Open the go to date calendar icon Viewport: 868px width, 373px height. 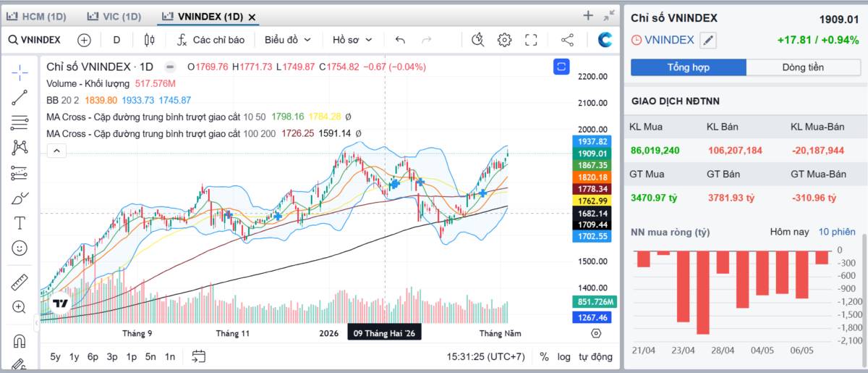tap(199, 356)
